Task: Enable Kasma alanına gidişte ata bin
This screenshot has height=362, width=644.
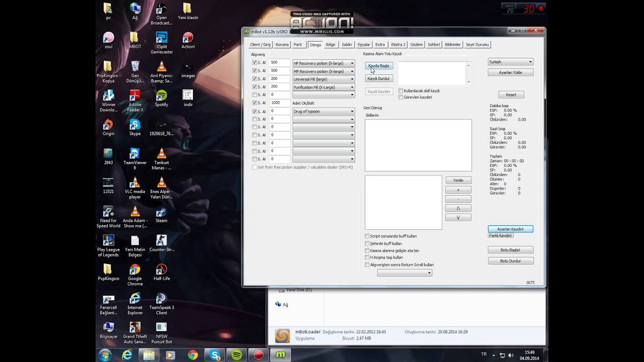Action: pos(367,250)
